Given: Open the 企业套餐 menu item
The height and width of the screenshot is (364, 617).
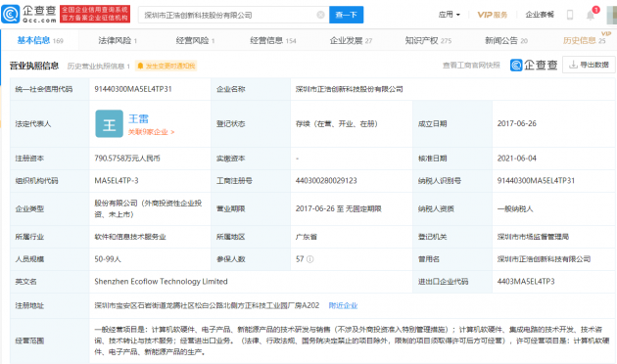Looking at the screenshot, I should coord(540,15).
